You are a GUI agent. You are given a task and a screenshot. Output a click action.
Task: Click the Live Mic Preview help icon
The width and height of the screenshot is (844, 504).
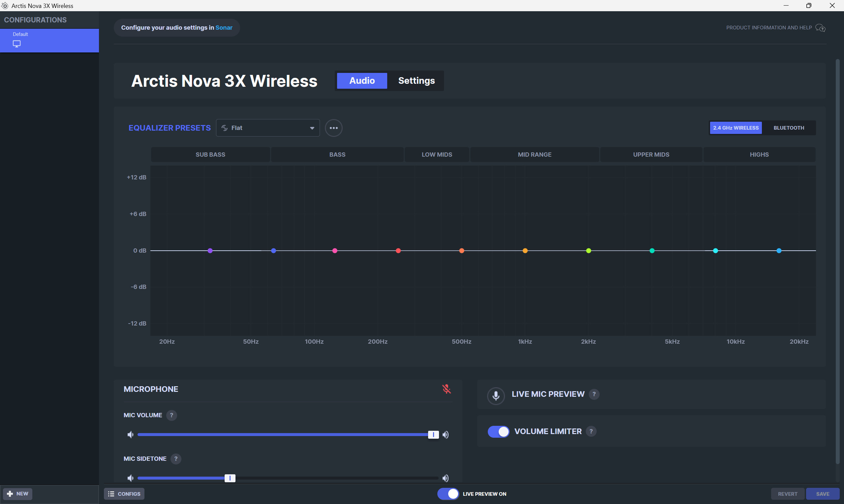[594, 394]
